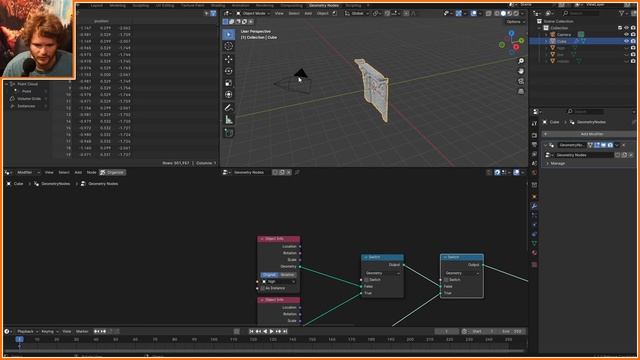
Task: Activate the Cursor tool in viewport toolbar
Action: point(229,46)
